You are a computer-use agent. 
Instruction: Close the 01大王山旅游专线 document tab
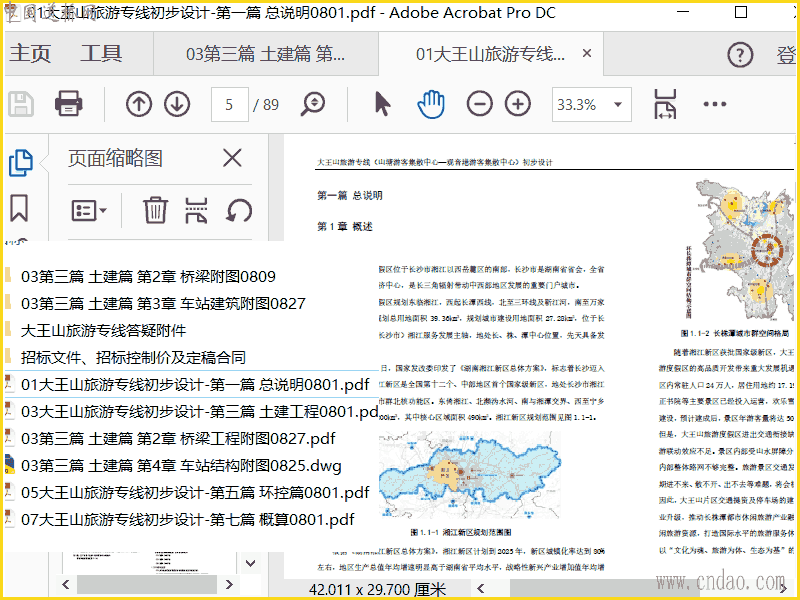(x=587, y=53)
